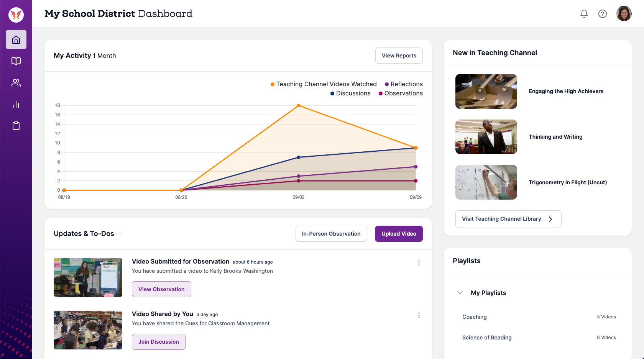Click the help question mark icon
Screen dimensions: 644x359
click(x=602, y=14)
